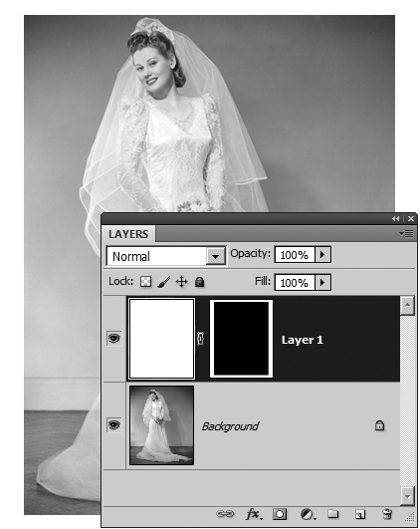Click the black layer mask thumbnail
Viewport: 420px width, 529px height.
241,339
